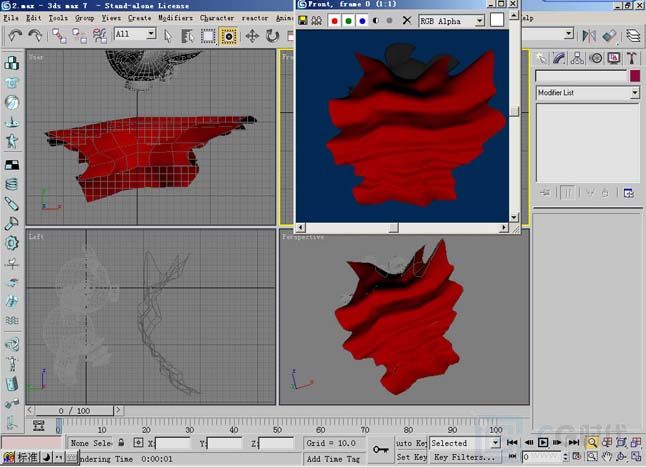
Task: Click the Configure Modifier Sets icon
Action: [x=629, y=193]
